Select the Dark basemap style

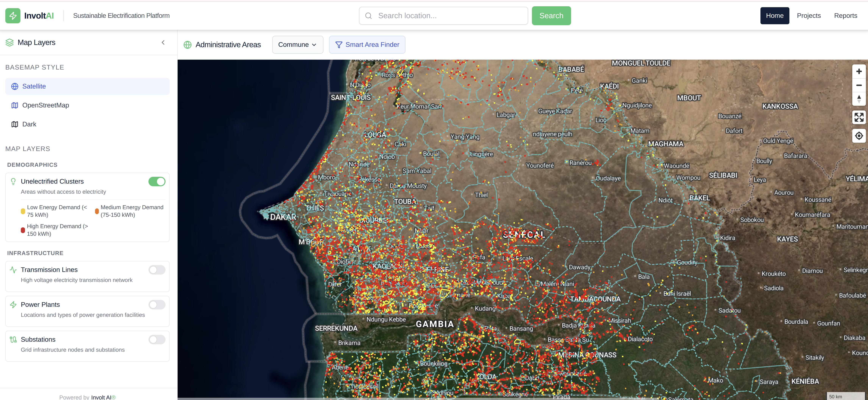(x=87, y=124)
